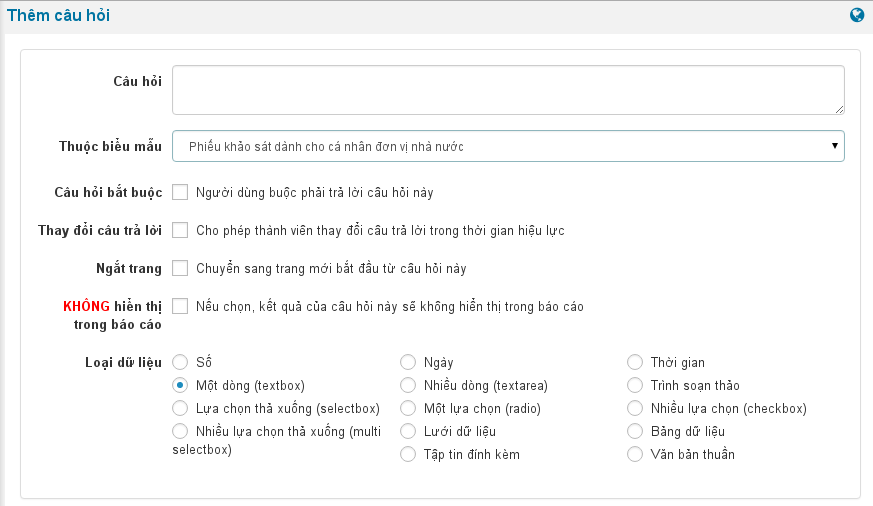Click the Loại dữ liệu label
Screen dimensions: 873x506
[x=123, y=362]
